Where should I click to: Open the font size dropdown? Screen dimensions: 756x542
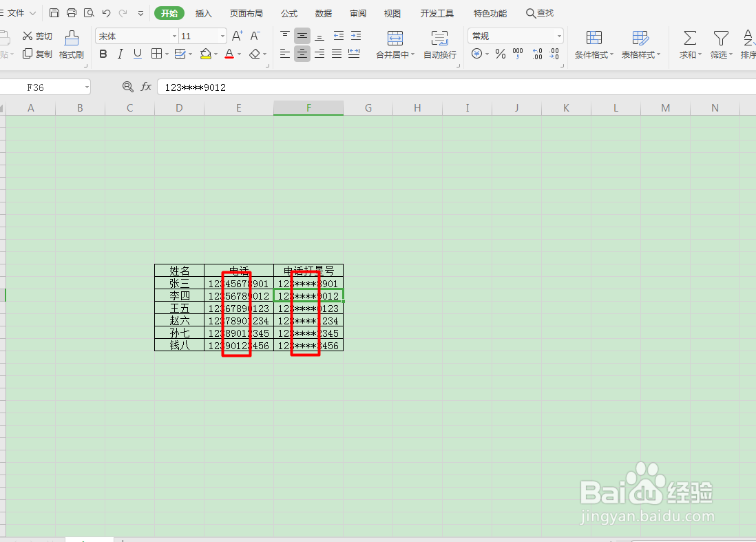(222, 37)
